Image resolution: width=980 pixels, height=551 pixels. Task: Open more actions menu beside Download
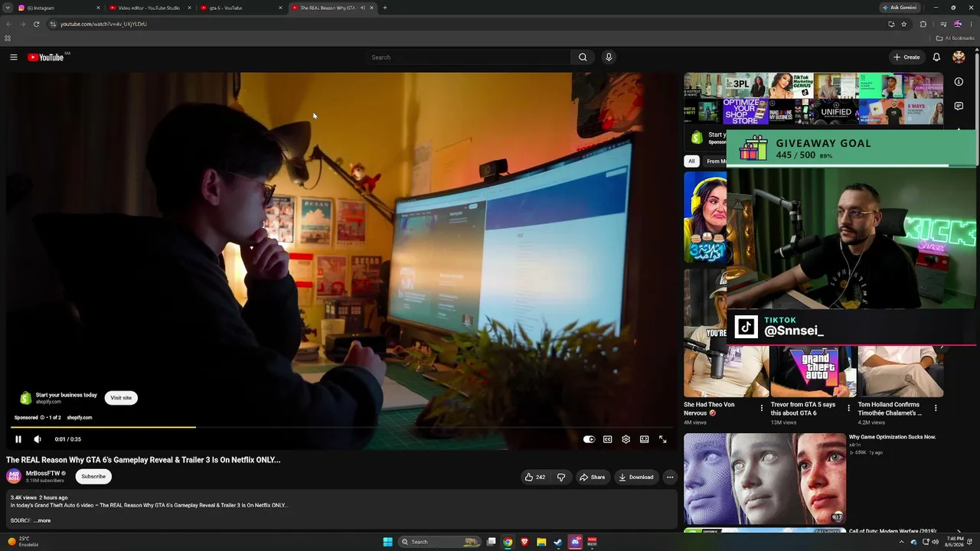pyautogui.click(x=670, y=477)
